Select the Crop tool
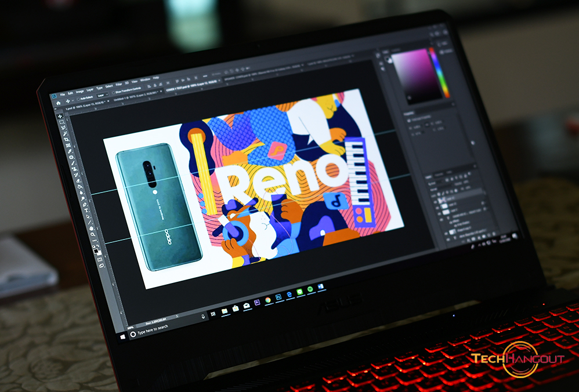Image resolution: width=579 pixels, height=392 pixels. [67, 140]
